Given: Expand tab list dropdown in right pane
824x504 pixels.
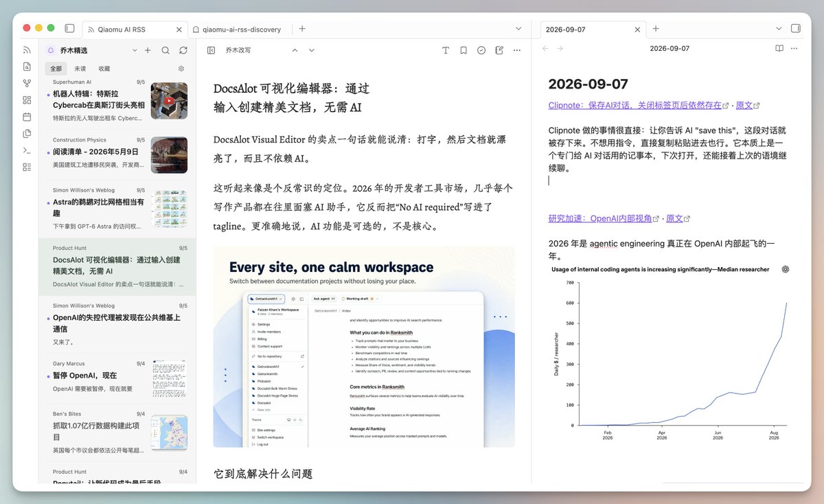Looking at the screenshot, I should [x=779, y=29].
